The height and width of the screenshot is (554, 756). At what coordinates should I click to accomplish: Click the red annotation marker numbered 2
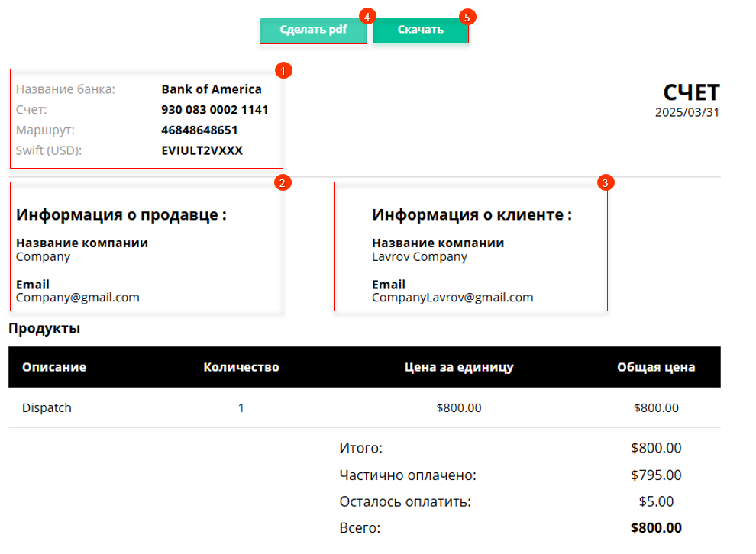(x=282, y=182)
